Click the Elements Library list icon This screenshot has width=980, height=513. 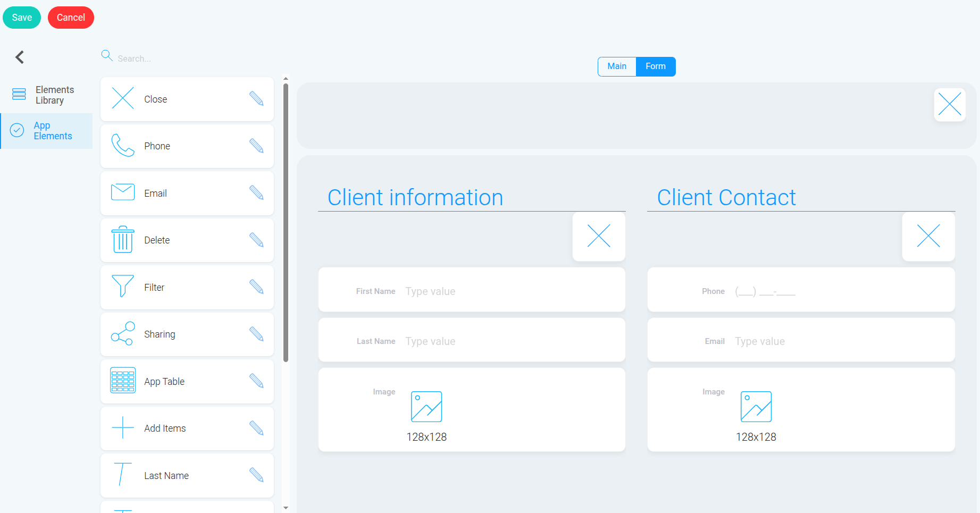19,94
